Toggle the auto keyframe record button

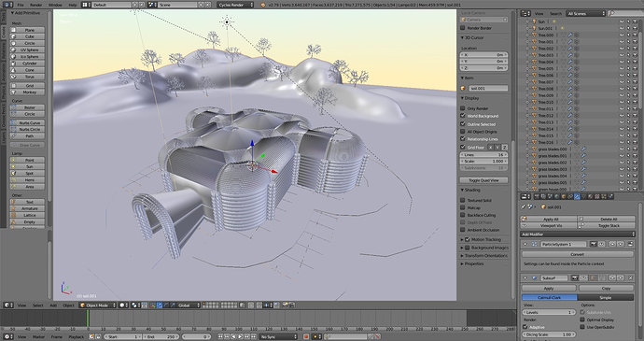(x=306, y=336)
